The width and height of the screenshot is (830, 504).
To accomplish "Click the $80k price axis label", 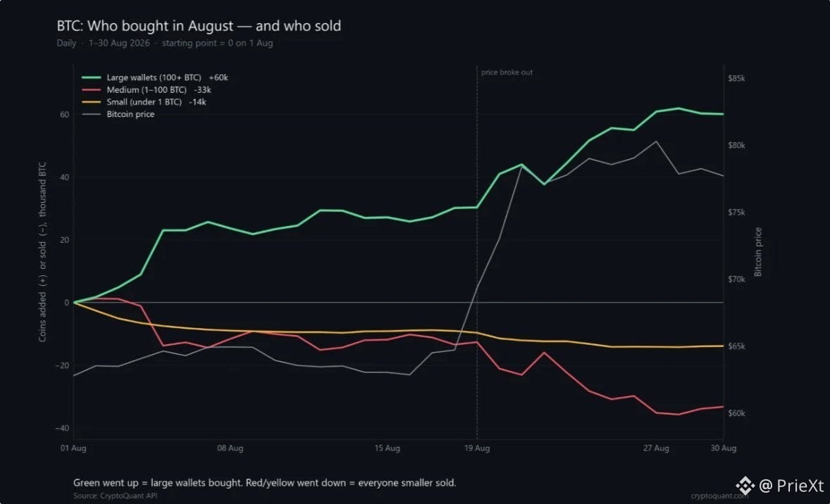I will (x=736, y=145).
